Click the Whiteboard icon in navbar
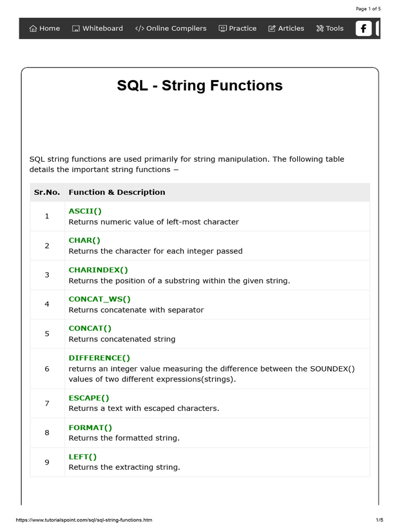This screenshot has width=399, height=532. coord(76,29)
